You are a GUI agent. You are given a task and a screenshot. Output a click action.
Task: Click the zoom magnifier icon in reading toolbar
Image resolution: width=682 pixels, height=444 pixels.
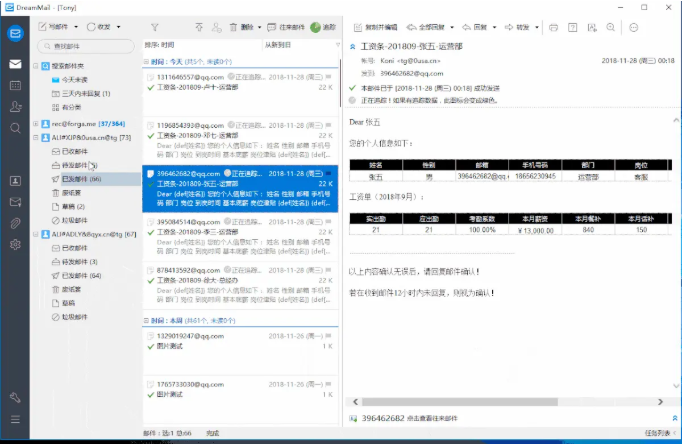click(611, 27)
